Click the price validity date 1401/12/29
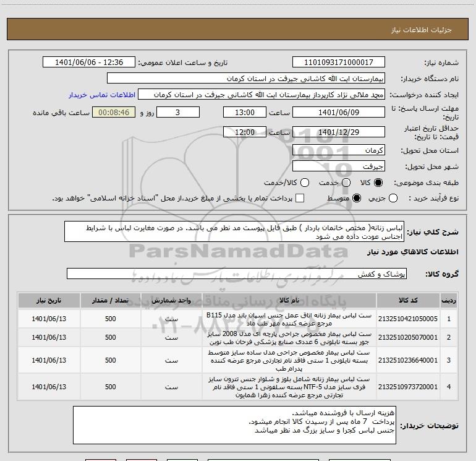476x461 pixels. click(339, 132)
